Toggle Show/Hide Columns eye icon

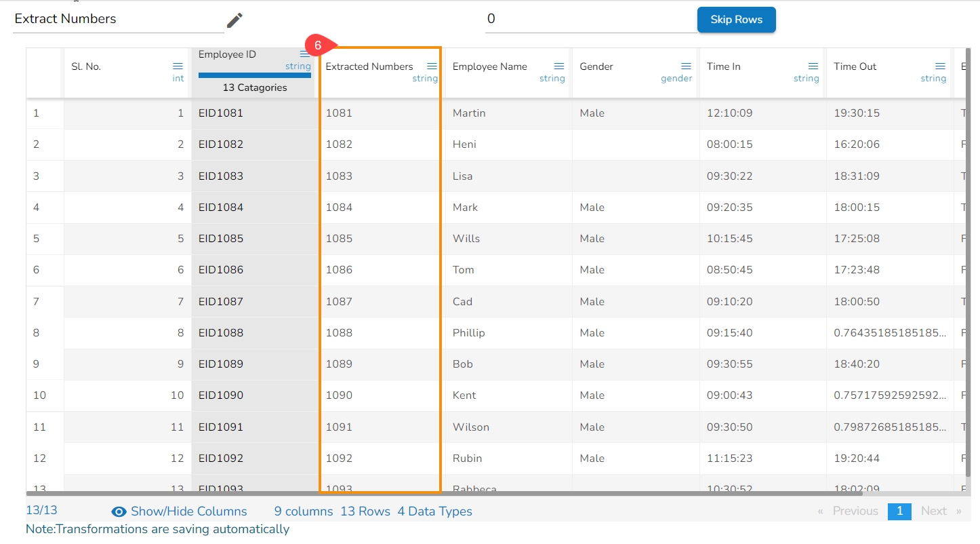[x=119, y=512]
